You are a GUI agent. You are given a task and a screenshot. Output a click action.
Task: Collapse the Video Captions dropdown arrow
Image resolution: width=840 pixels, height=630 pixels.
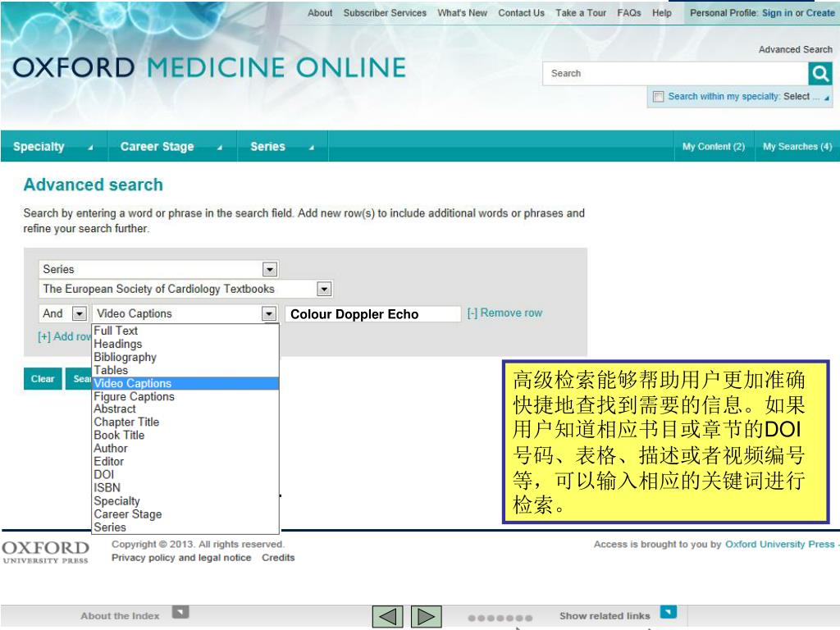tap(269, 314)
